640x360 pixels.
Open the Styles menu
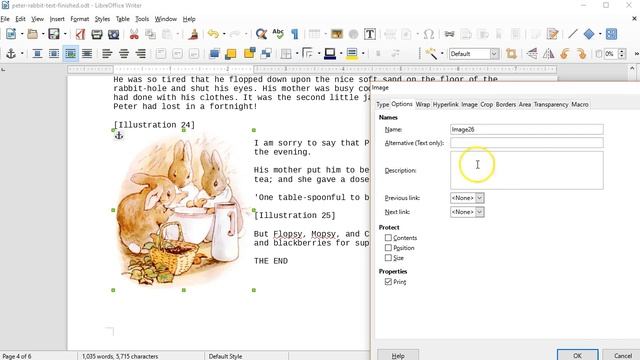(102, 19)
